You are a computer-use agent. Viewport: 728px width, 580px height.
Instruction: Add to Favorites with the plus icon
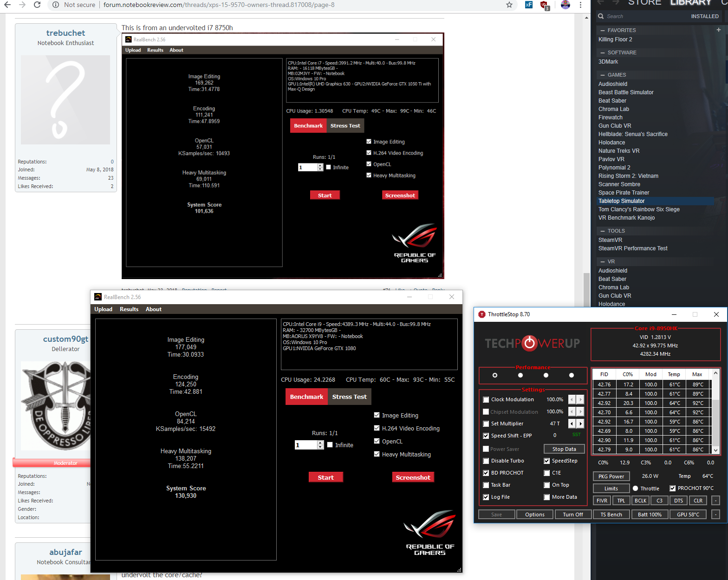(719, 30)
